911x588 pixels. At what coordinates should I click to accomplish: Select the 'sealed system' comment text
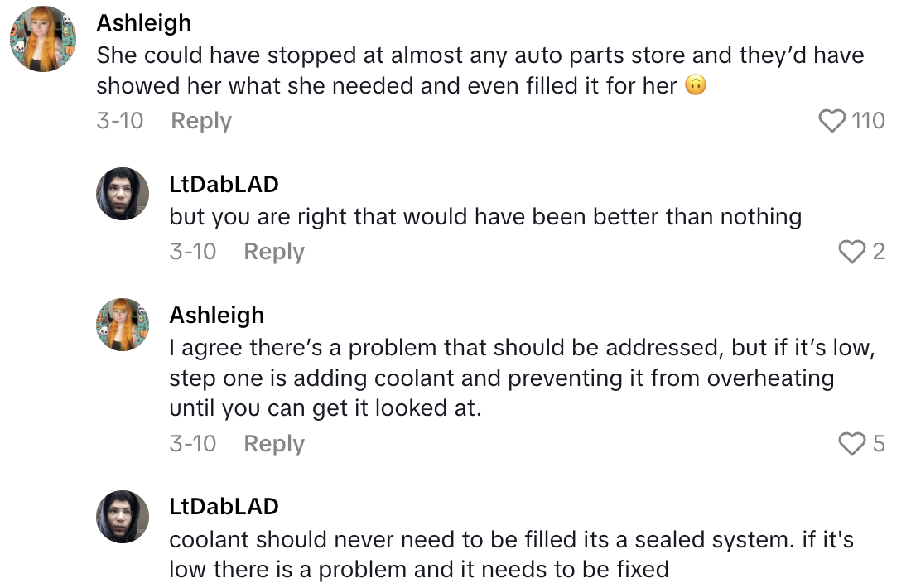[511, 555]
